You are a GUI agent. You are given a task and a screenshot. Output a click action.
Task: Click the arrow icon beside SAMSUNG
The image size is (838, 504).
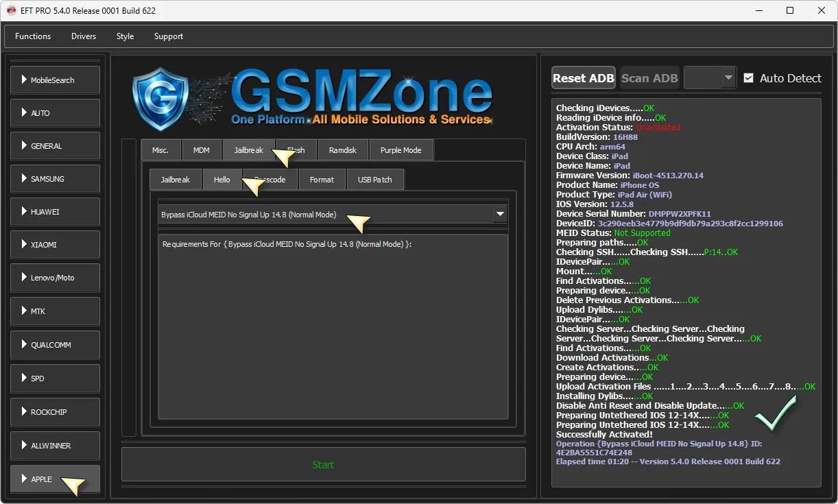point(24,179)
